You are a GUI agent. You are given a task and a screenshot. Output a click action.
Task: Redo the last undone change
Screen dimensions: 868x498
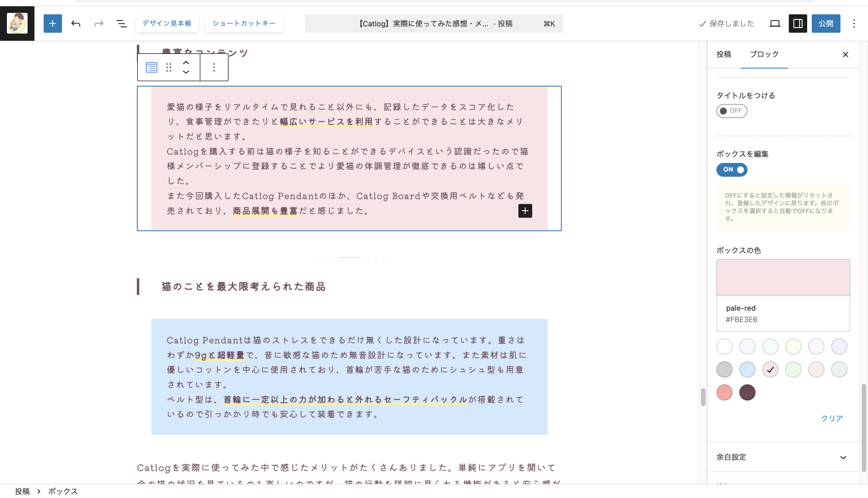[99, 24]
